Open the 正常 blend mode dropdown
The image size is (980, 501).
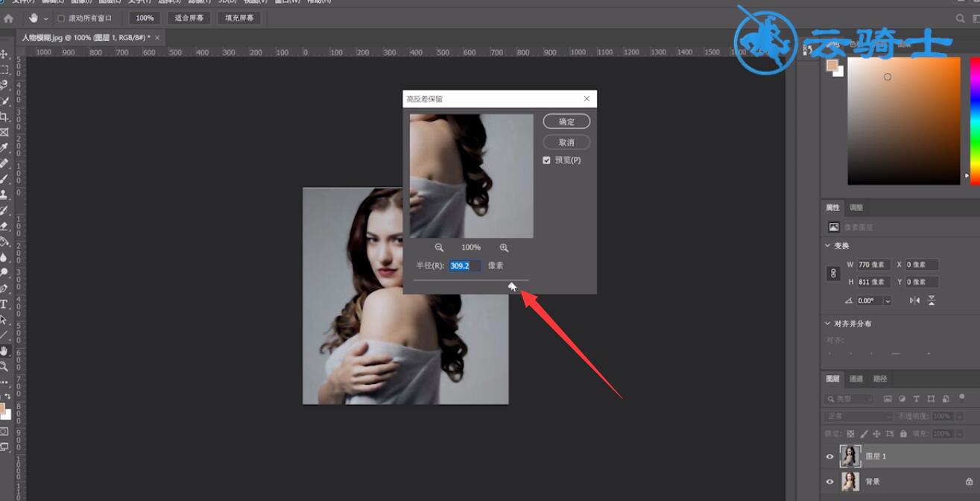(859, 416)
